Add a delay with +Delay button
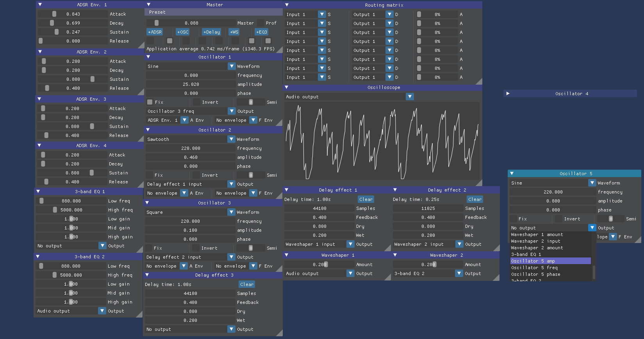Image resolution: width=644 pixels, height=339 pixels. 212,32
